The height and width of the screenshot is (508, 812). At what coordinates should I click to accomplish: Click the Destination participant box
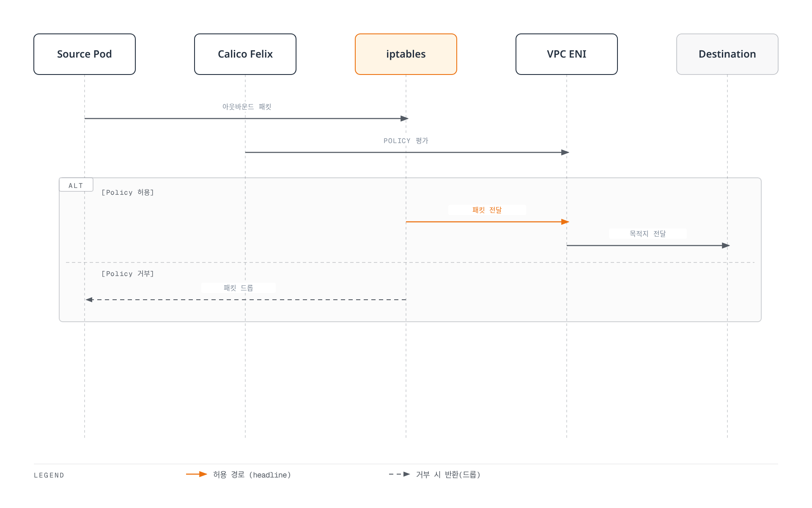[x=727, y=54]
